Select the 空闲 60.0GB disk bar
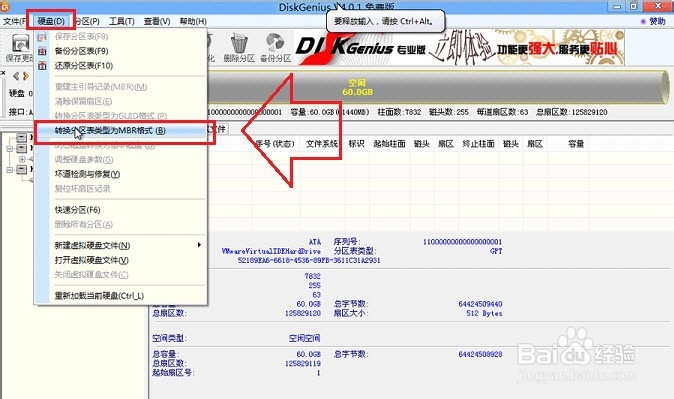 click(x=438, y=87)
